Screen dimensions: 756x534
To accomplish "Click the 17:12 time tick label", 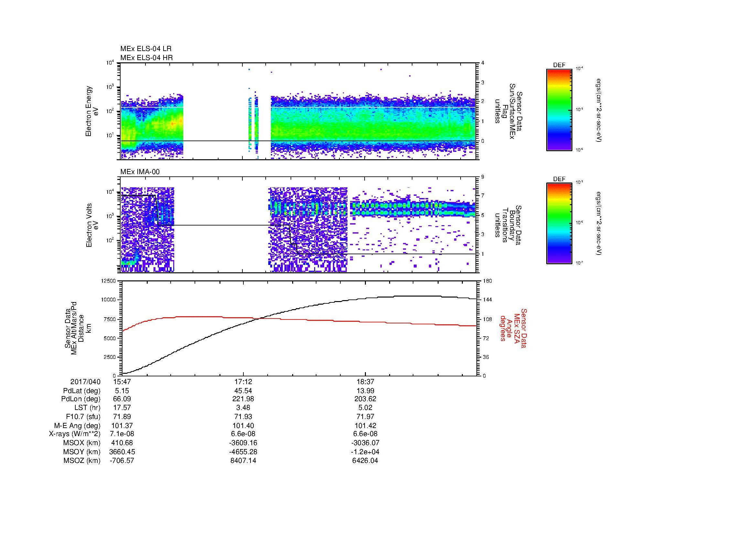I will (243, 382).
